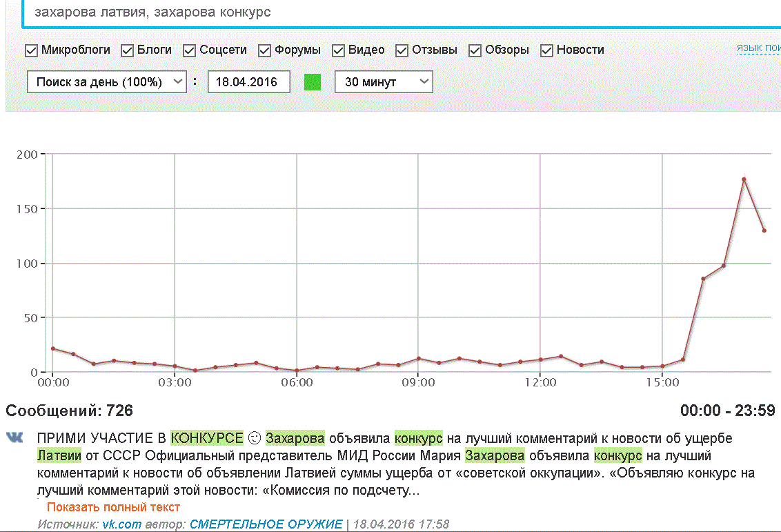The image size is (781, 532).
Task: Click the date field 18.04.2016
Action: pyautogui.click(x=248, y=82)
